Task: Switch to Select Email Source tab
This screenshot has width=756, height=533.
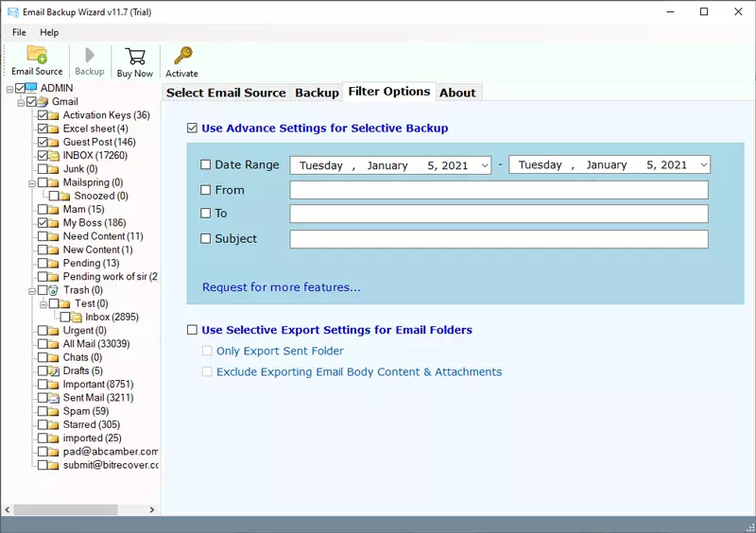Action: pyautogui.click(x=226, y=93)
